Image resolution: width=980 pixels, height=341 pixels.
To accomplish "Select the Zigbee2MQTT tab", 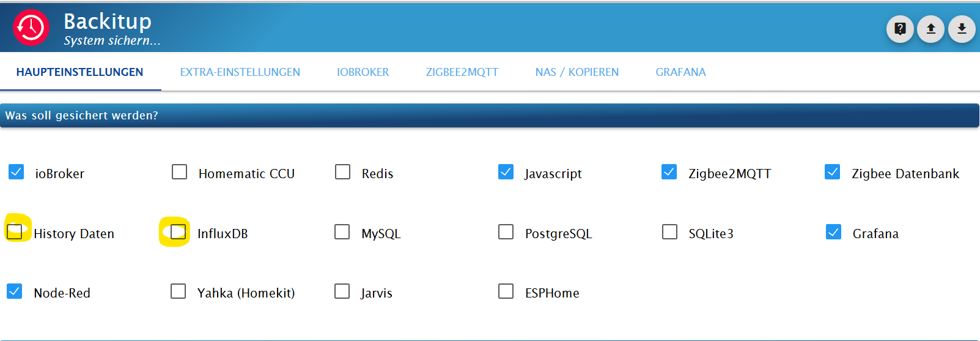I will pos(462,72).
